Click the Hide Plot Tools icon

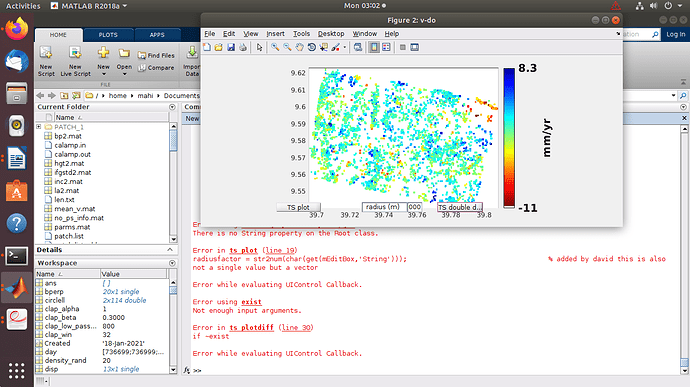(403, 47)
